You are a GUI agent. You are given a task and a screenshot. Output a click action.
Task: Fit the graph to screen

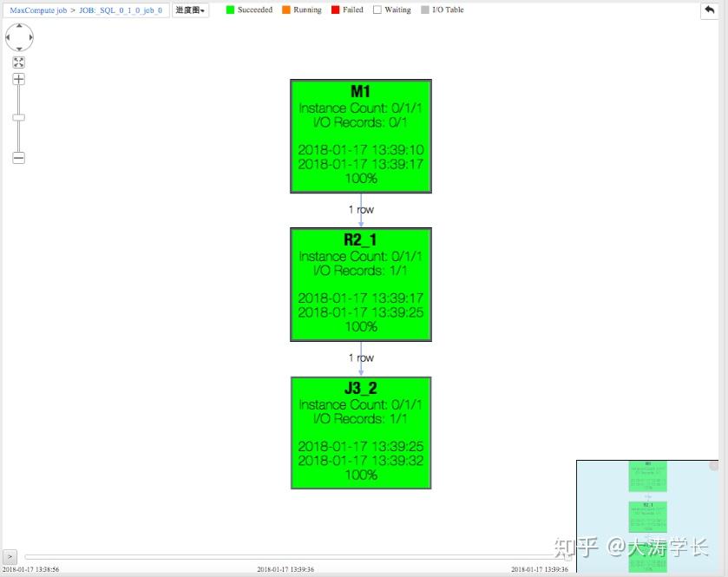tap(18, 62)
